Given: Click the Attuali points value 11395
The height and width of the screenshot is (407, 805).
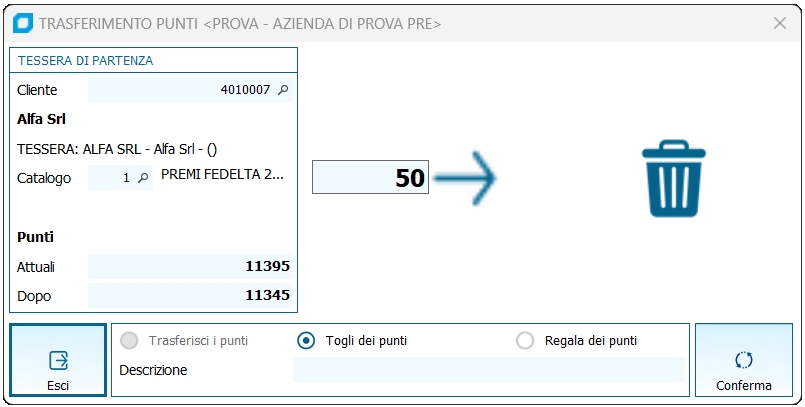Looking at the screenshot, I should (190, 267).
